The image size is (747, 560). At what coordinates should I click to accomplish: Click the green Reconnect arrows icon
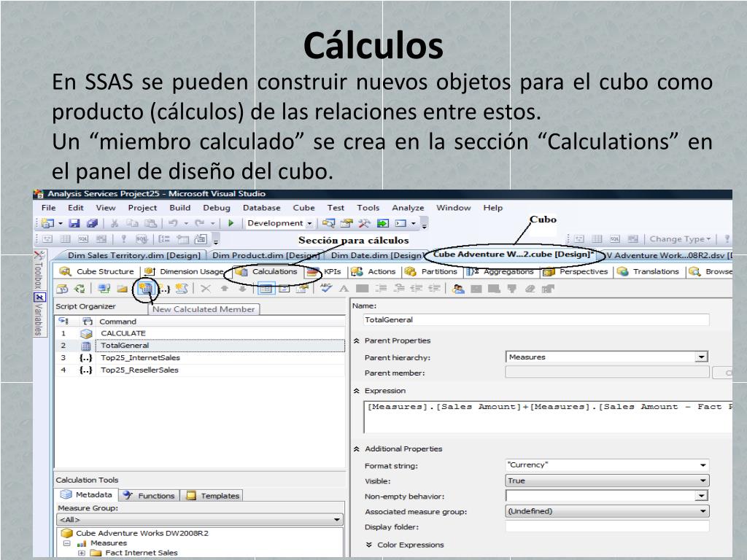pos(80,289)
